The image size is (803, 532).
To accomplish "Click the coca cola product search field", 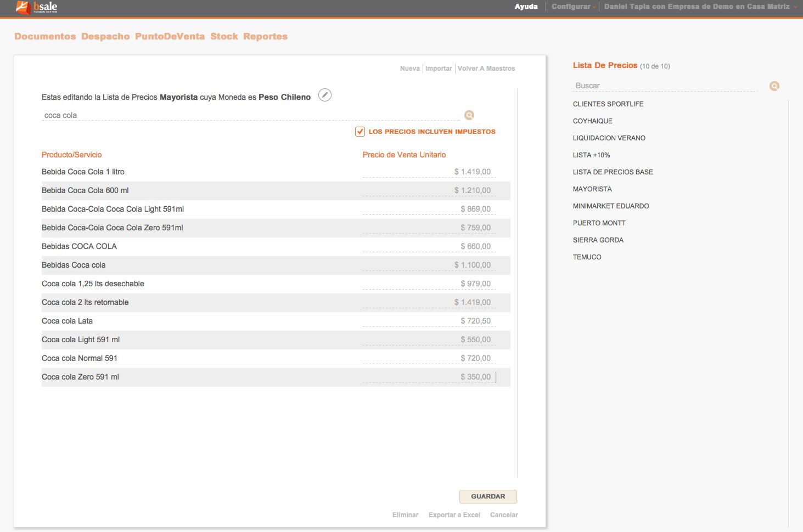I will tap(250, 116).
